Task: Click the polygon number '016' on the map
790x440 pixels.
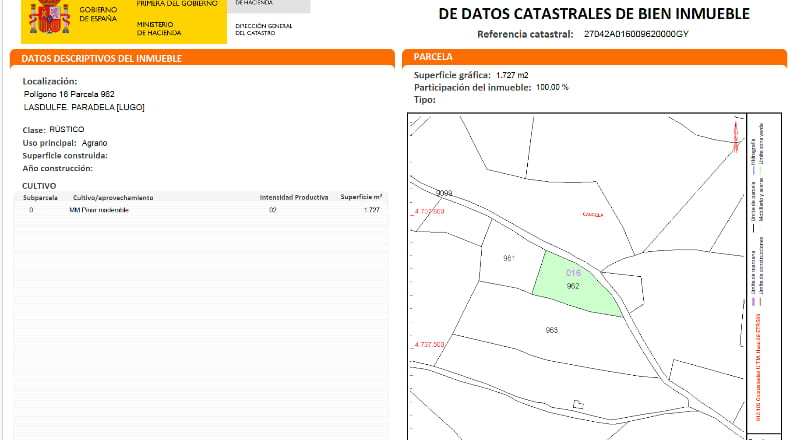Action: tap(573, 273)
